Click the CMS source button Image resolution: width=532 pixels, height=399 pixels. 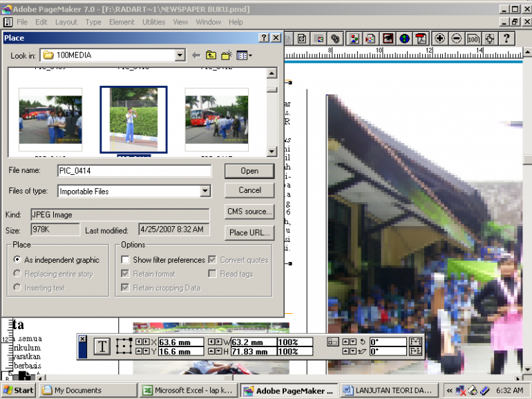pyautogui.click(x=249, y=212)
